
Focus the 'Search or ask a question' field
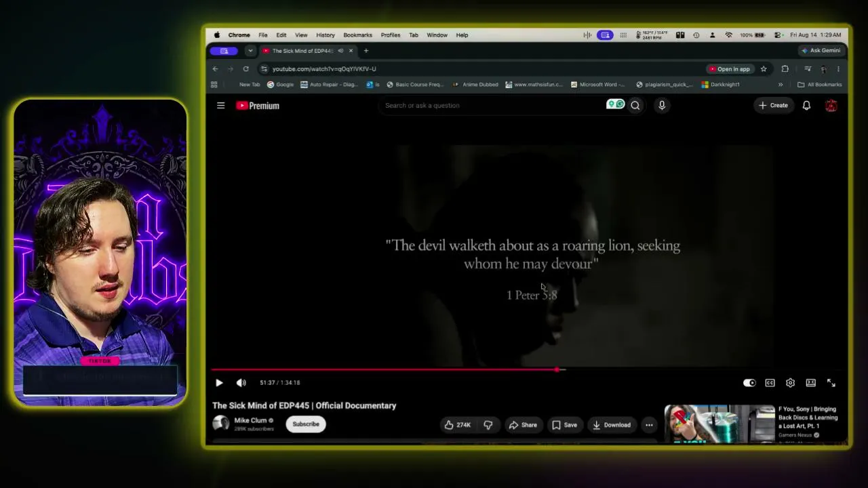[x=492, y=106]
